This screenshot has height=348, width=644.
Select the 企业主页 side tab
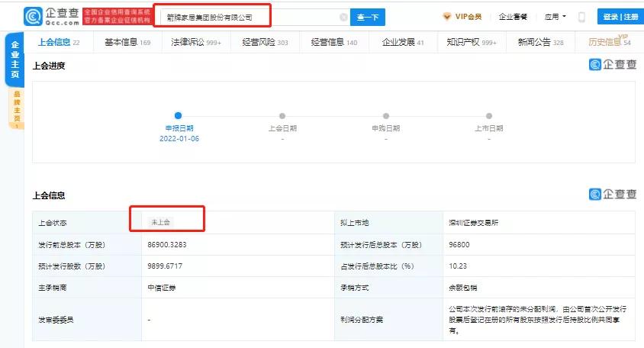14,60
